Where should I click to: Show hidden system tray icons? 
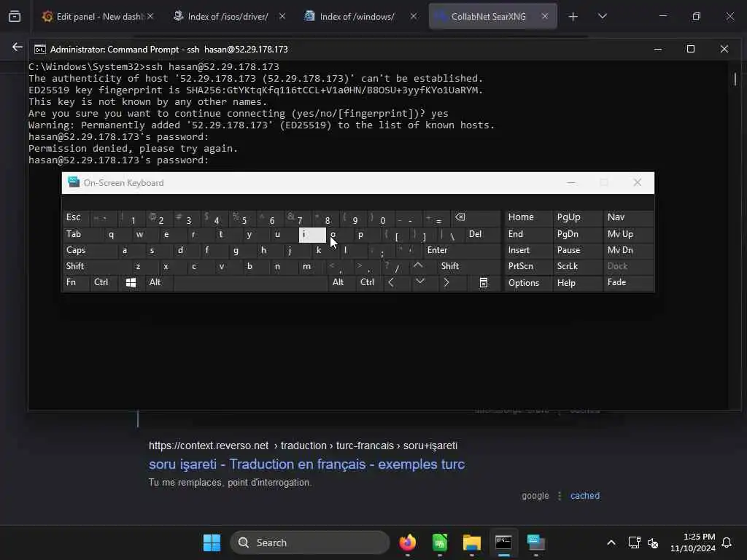[611, 542]
